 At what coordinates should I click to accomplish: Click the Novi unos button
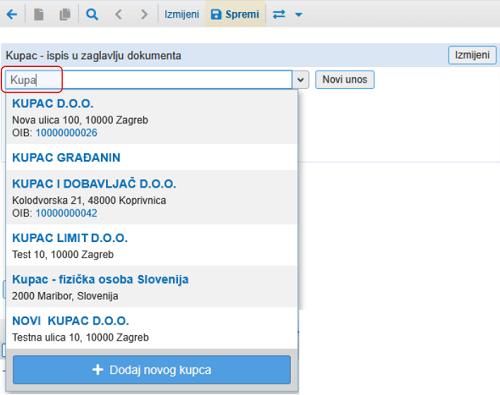(x=345, y=80)
